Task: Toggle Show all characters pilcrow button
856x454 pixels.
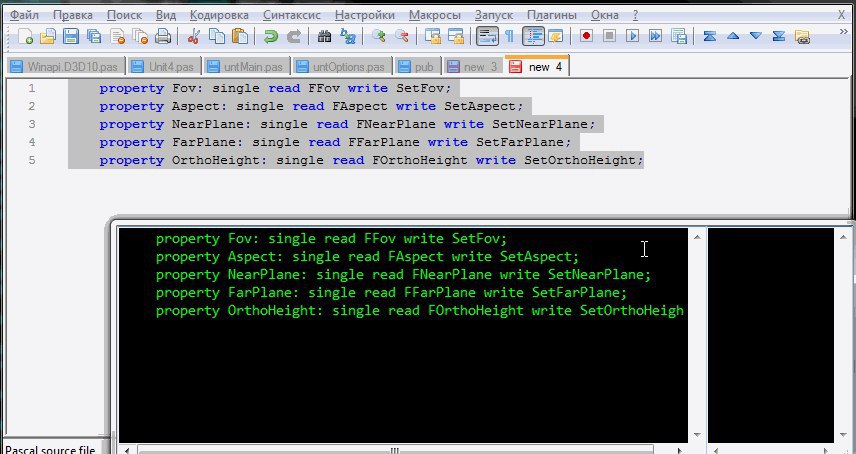Action: (509, 37)
